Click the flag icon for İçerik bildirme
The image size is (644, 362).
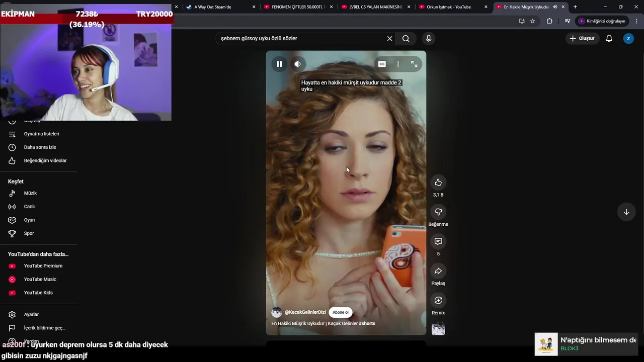pyautogui.click(x=12, y=328)
